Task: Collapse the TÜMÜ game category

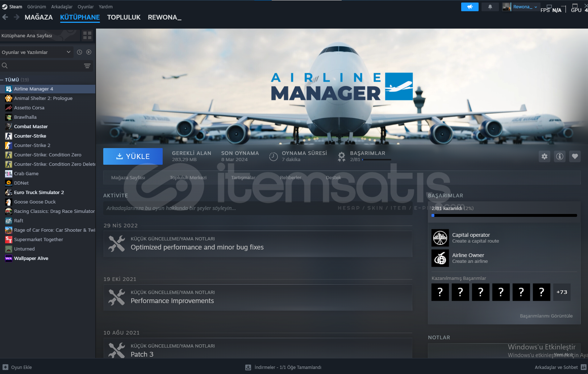Action: 2,80
